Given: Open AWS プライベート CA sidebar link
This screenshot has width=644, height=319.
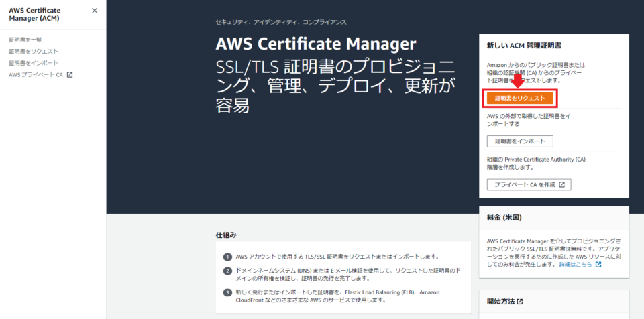Looking at the screenshot, I should tap(36, 75).
